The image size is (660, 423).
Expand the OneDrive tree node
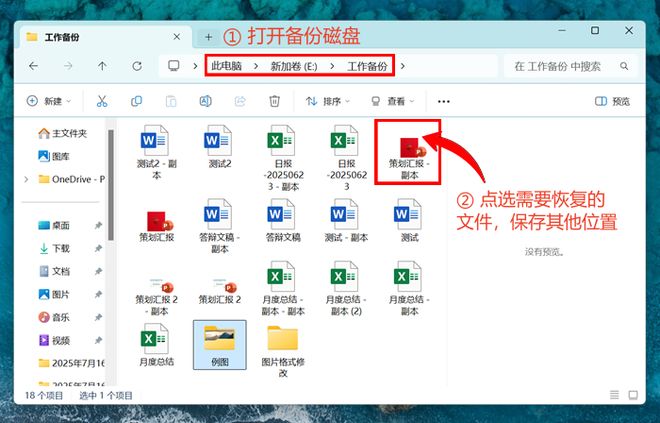27,179
